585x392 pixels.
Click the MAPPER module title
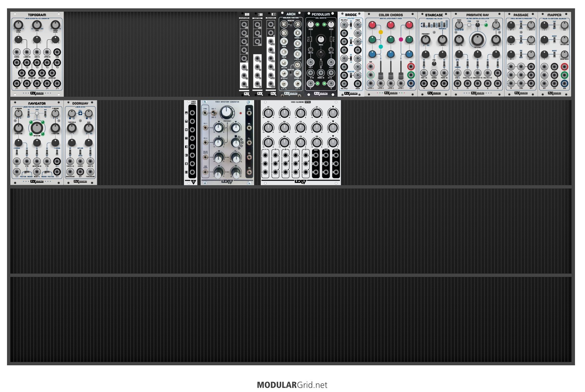tap(554, 15)
